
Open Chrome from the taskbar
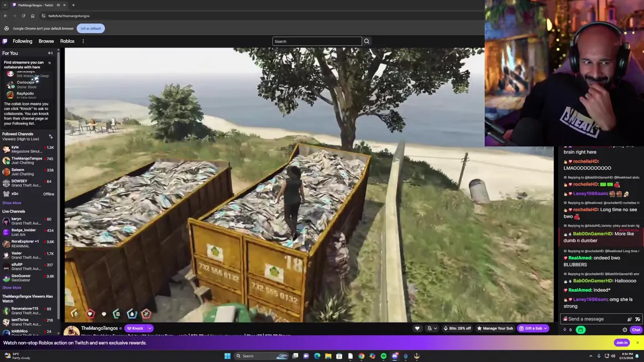point(361,356)
